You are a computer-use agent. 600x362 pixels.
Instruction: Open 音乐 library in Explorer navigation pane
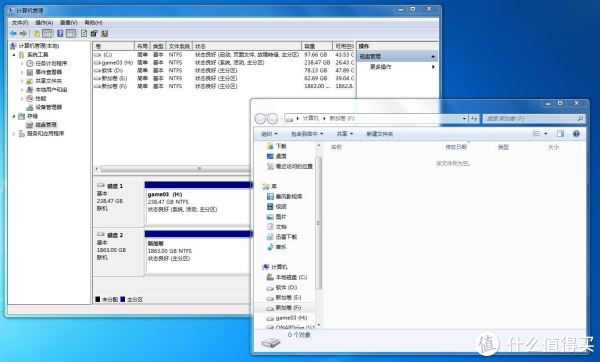coord(281,248)
